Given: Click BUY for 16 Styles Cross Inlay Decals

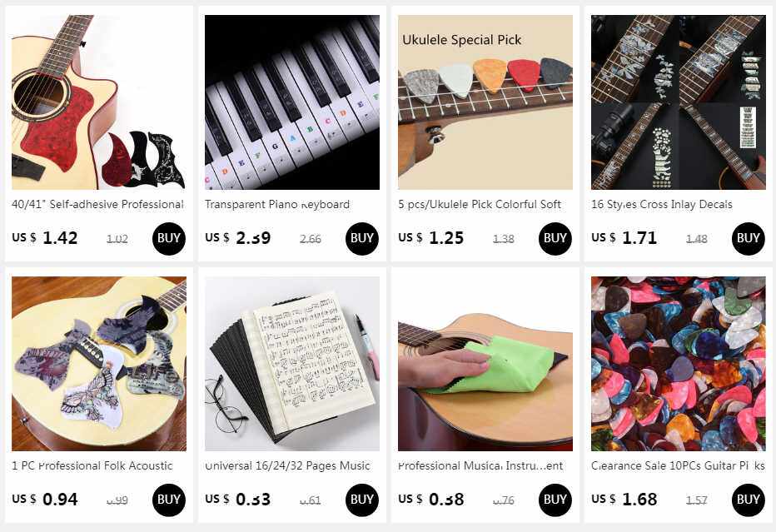Looking at the screenshot, I should tap(748, 239).
